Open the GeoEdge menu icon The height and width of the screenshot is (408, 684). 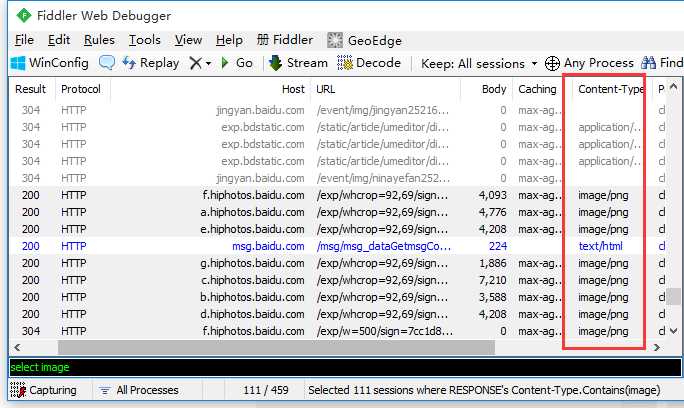click(335, 40)
